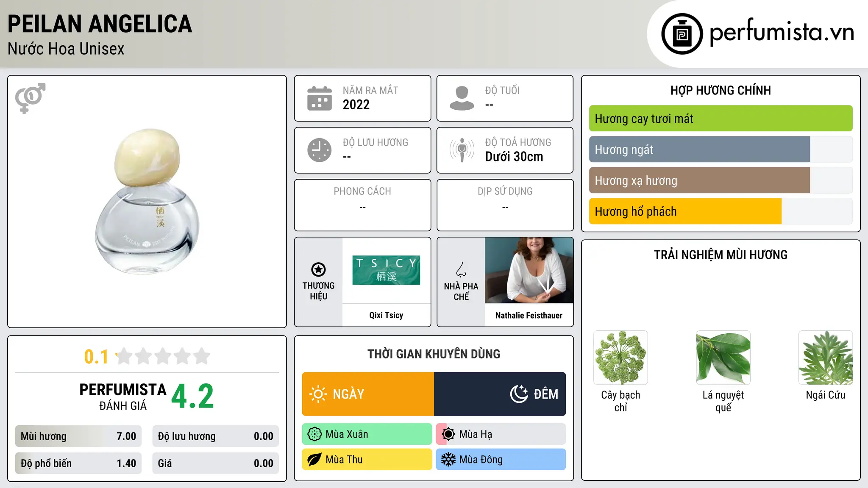Open the Nathalie Feisthauer perfumer link
Viewport: 868px width, 488px height.
click(x=529, y=315)
